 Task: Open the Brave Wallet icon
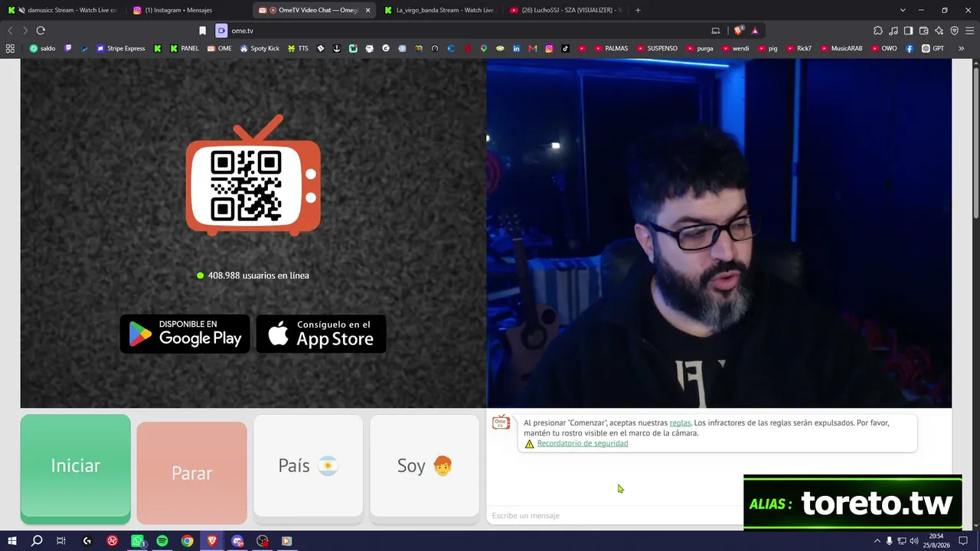pos(923,31)
